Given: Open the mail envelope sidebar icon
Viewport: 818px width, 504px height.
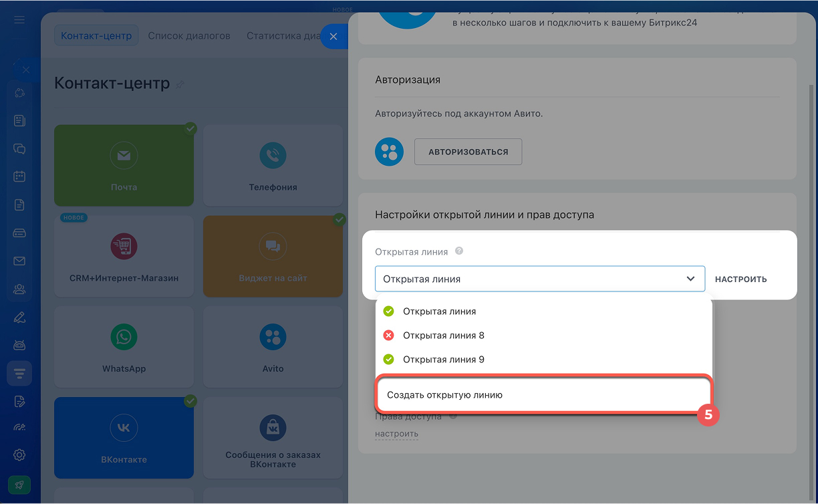Looking at the screenshot, I should pos(19,261).
